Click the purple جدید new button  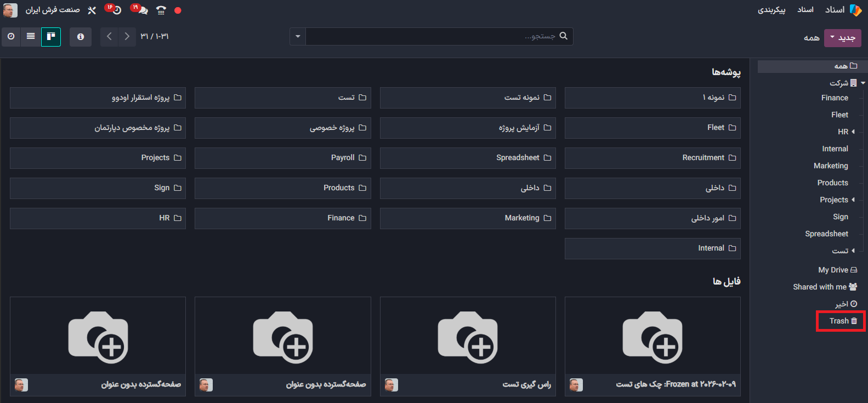point(843,38)
